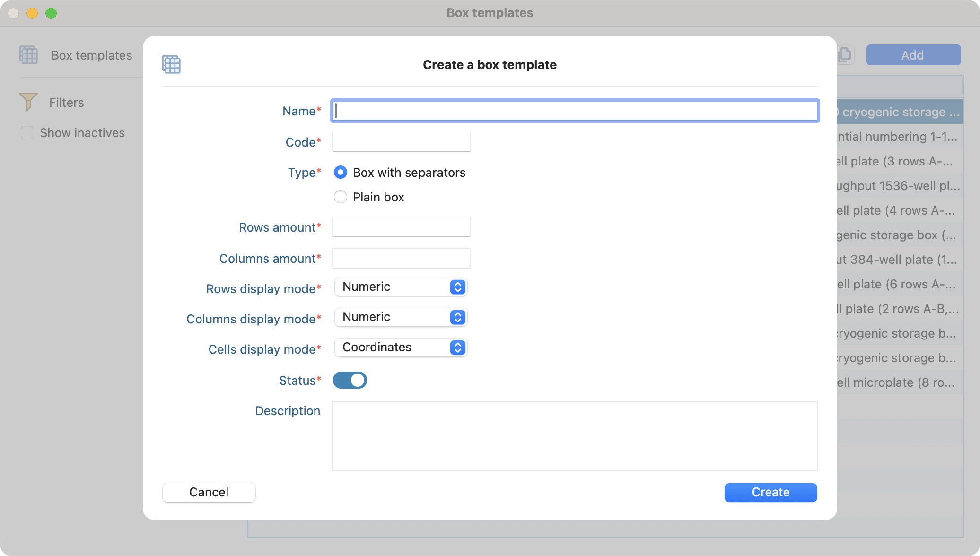Choose Plain box radio option
This screenshot has width=980, height=556.
click(x=340, y=197)
